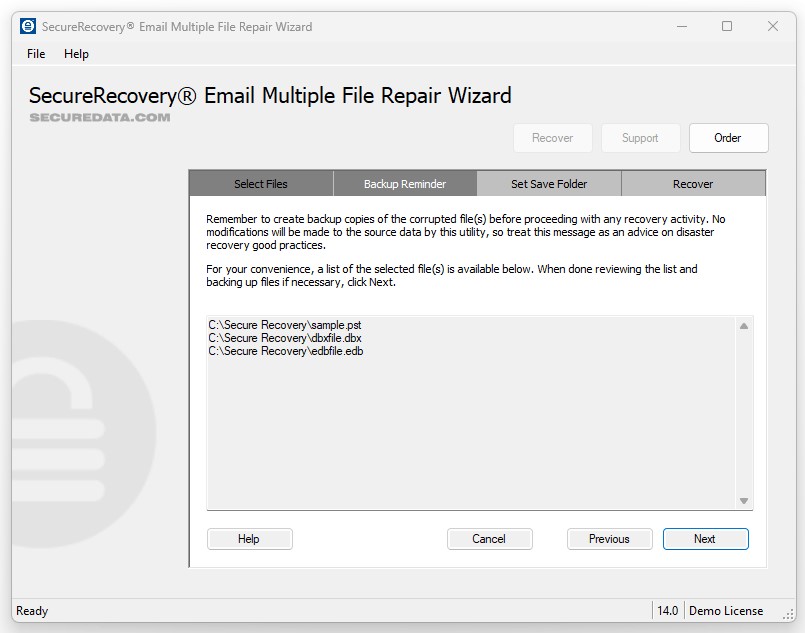Click the edbfile.edb path in list
Screen dimensions: 805x633
tap(285, 351)
